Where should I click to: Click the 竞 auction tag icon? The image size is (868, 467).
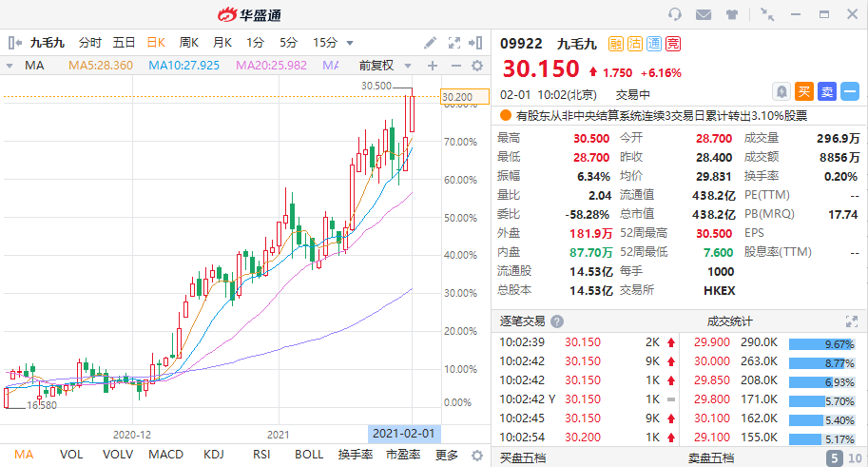click(673, 44)
